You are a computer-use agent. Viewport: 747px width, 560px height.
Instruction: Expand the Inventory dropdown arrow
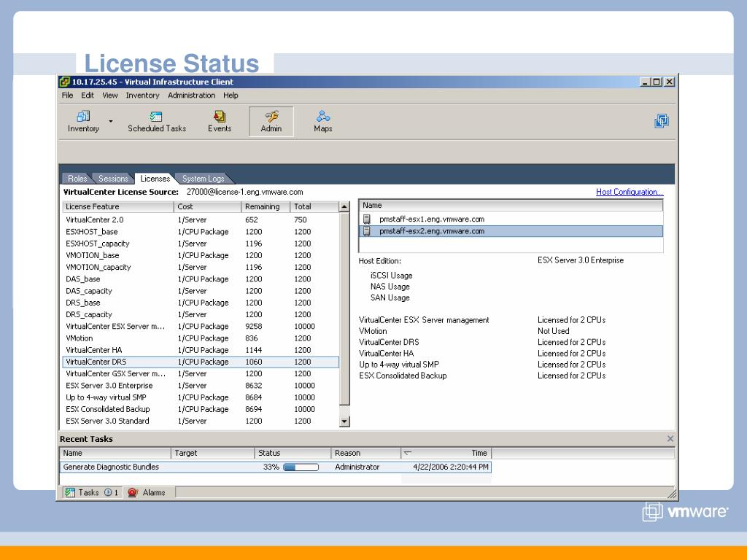(111, 122)
